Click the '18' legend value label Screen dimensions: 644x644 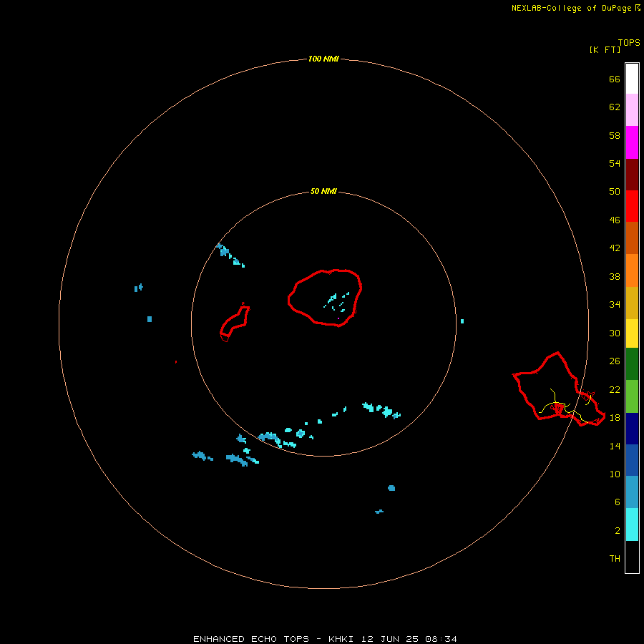[x=615, y=417]
